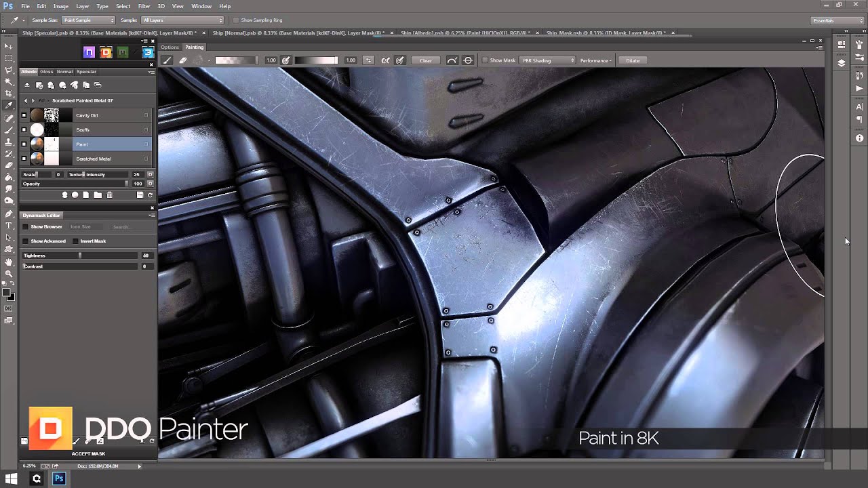Image resolution: width=868 pixels, height=488 pixels.
Task: Open the 3DO suite icon
Action: tap(148, 52)
